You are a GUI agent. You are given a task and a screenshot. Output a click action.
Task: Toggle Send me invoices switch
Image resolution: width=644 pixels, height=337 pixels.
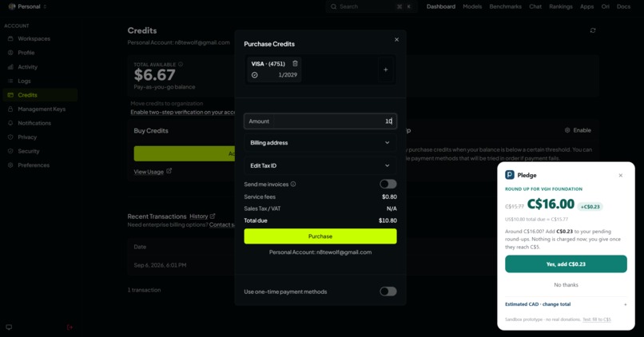(x=388, y=184)
